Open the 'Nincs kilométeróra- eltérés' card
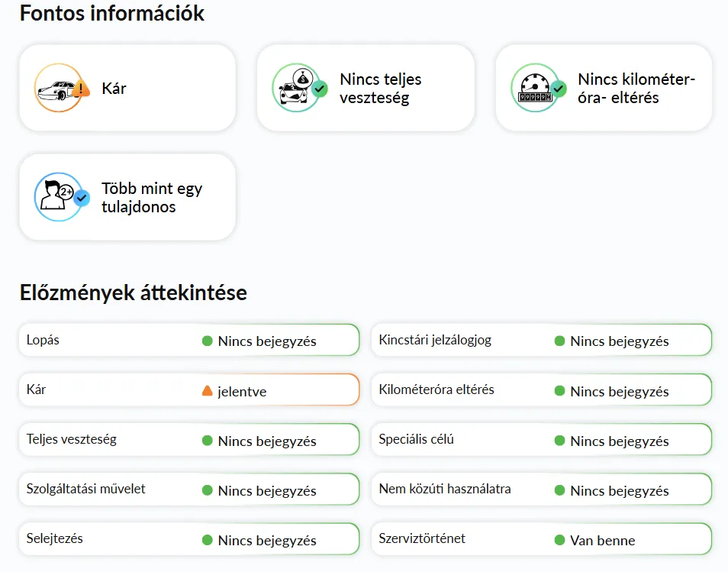Viewport: 728px width, 572px height. click(604, 88)
